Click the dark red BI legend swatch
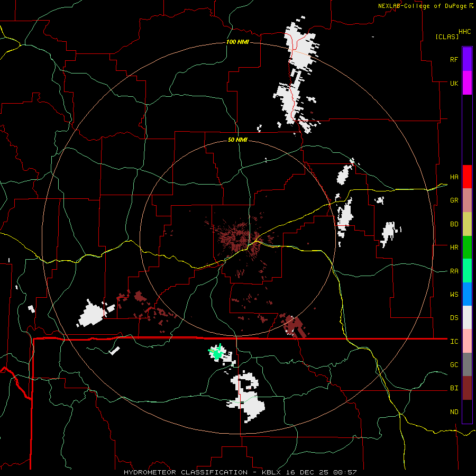The height and width of the screenshot is (476, 476). tap(467, 388)
